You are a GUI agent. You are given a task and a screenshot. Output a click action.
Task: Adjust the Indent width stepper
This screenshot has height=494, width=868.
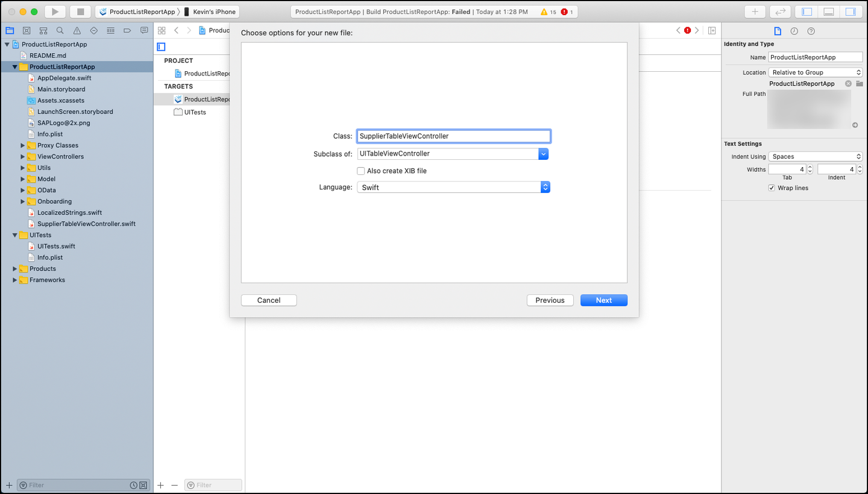[x=860, y=169]
